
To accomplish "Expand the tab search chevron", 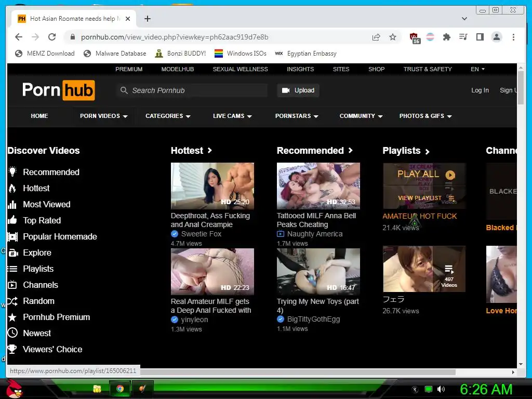I will pos(464,19).
